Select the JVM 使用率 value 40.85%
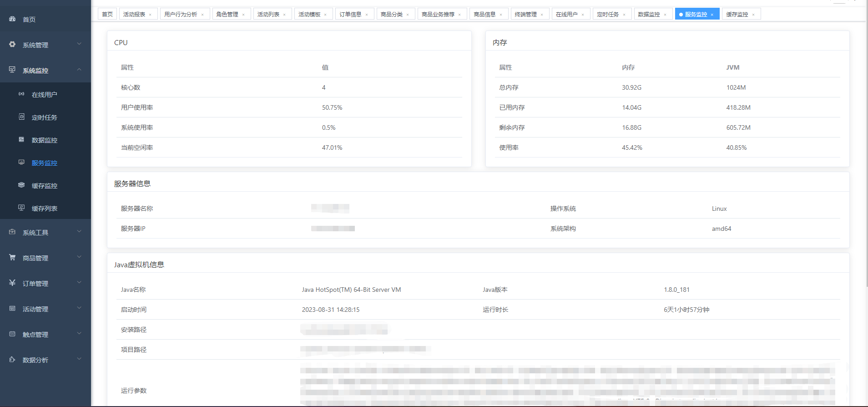This screenshot has width=868, height=407. pyautogui.click(x=736, y=148)
